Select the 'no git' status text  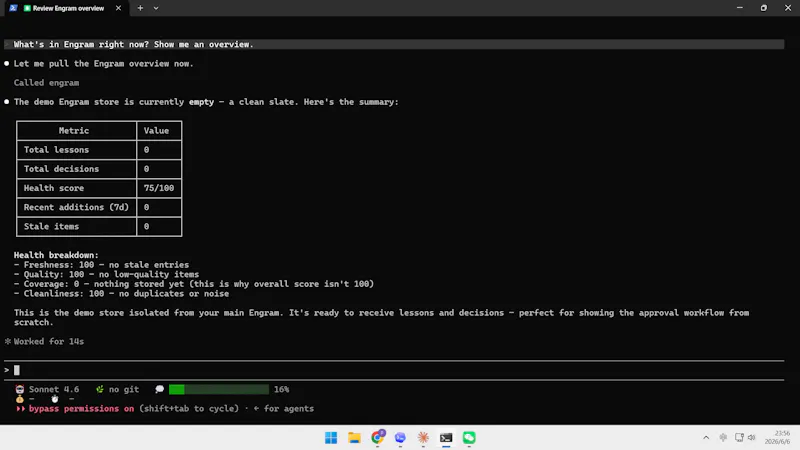coord(124,389)
